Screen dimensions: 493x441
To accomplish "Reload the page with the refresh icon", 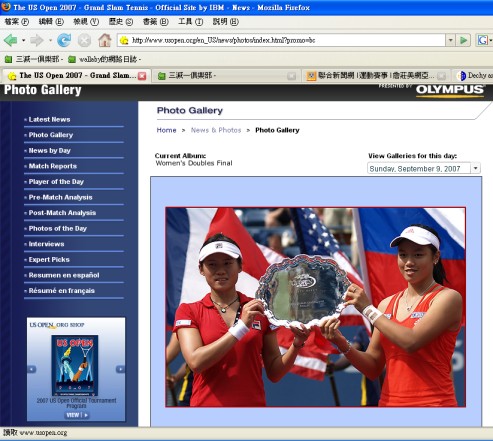I will (x=64, y=40).
